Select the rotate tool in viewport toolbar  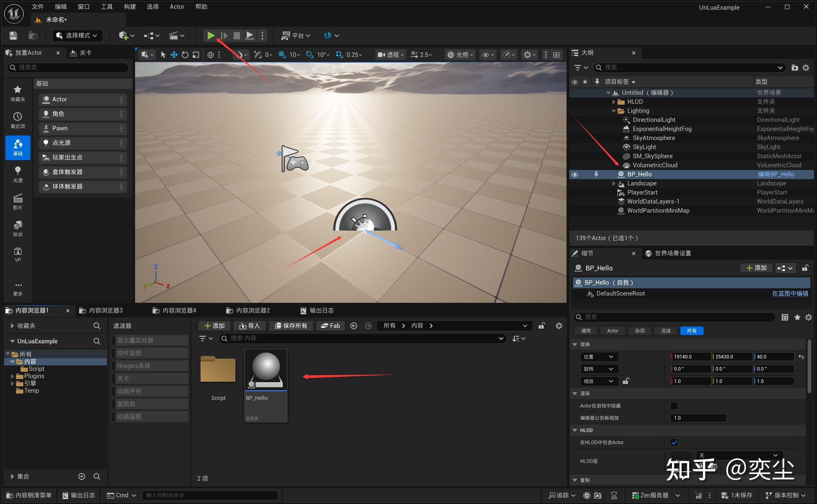pos(185,55)
